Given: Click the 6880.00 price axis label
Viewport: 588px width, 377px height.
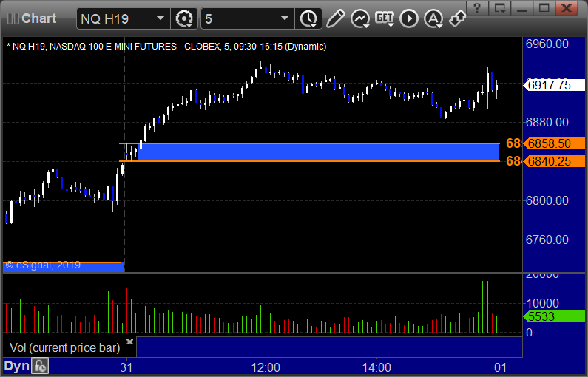Looking at the screenshot, I should pos(547,122).
